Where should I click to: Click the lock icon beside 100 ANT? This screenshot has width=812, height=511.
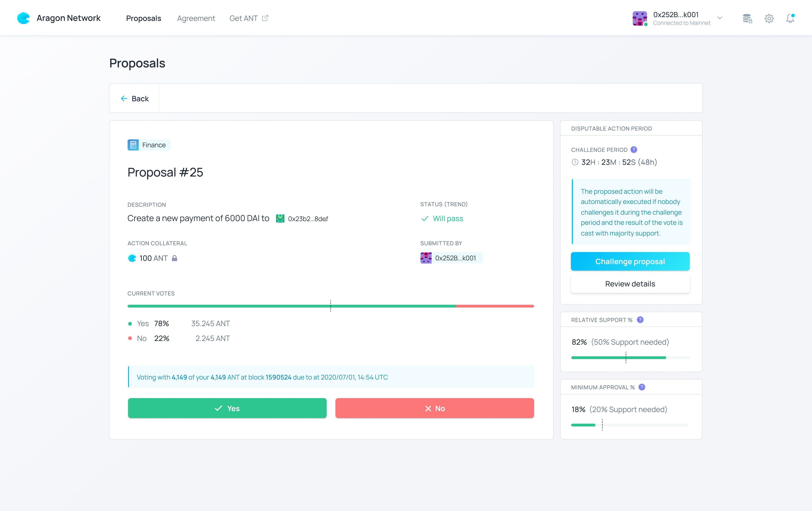[x=175, y=258]
